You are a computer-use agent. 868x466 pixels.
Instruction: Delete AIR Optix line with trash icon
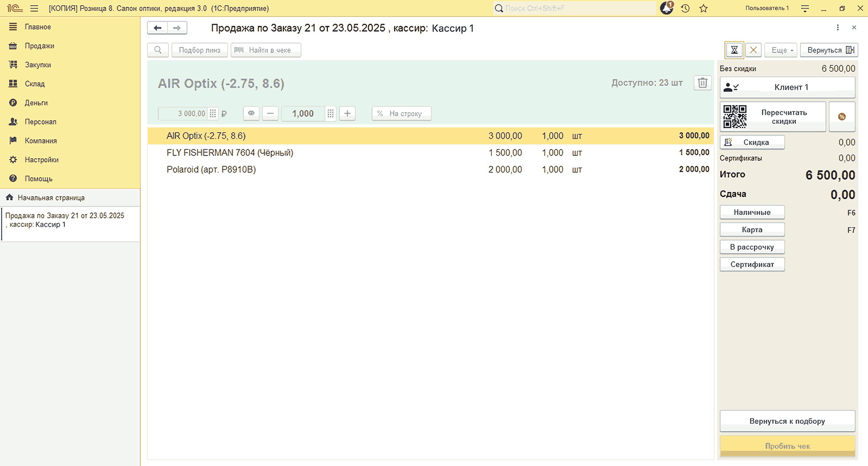pos(702,83)
